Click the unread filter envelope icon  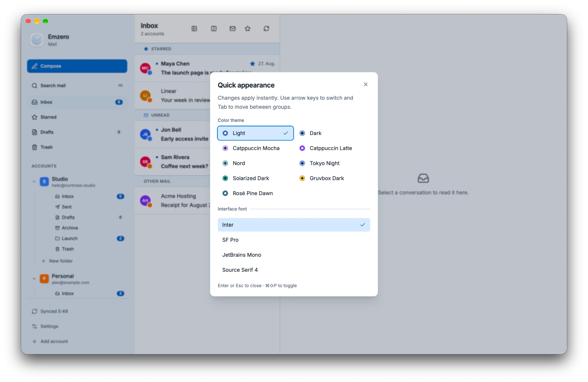[233, 29]
